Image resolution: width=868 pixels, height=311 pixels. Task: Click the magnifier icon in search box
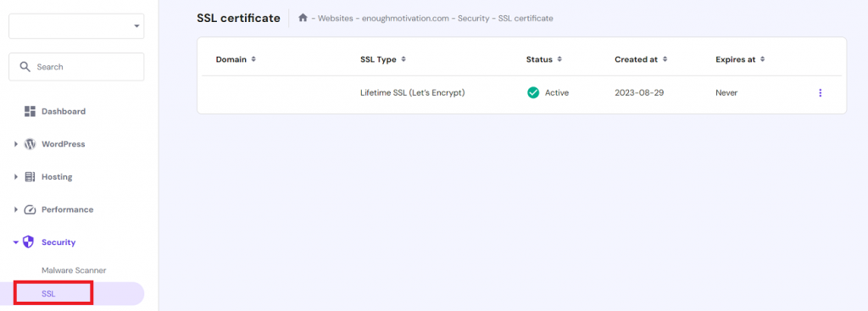point(25,66)
